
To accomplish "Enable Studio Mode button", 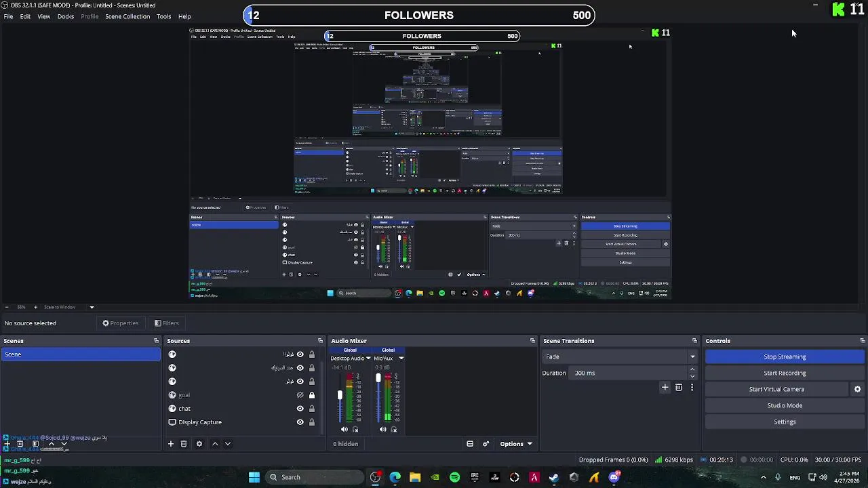I will (x=785, y=405).
